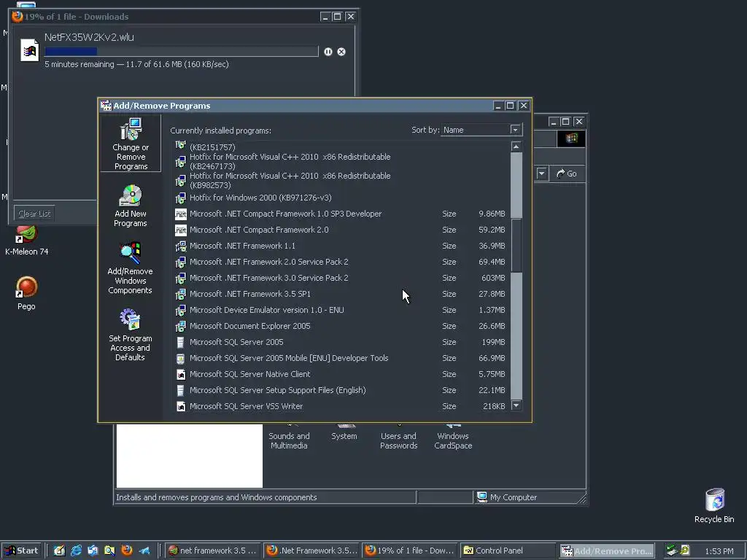747x560 pixels.
Task: Click the Outlook Express quick launch icon
Action: (x=93, y=551)
